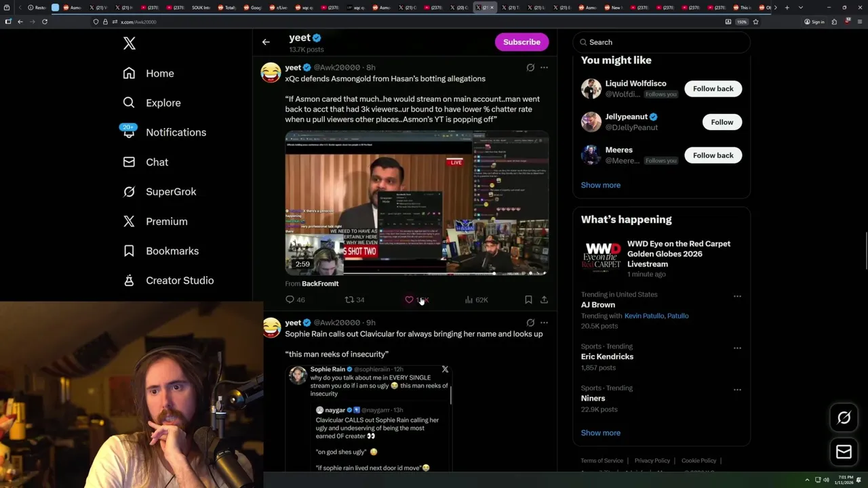Open the floating messages envelope button
Viewport: 868px width, 488px height.
844,452
